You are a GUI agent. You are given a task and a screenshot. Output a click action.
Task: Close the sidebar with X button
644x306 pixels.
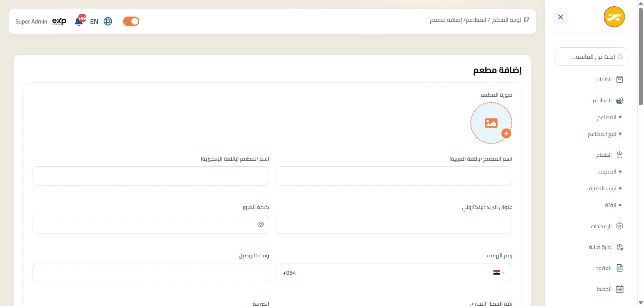click(560, 17)
